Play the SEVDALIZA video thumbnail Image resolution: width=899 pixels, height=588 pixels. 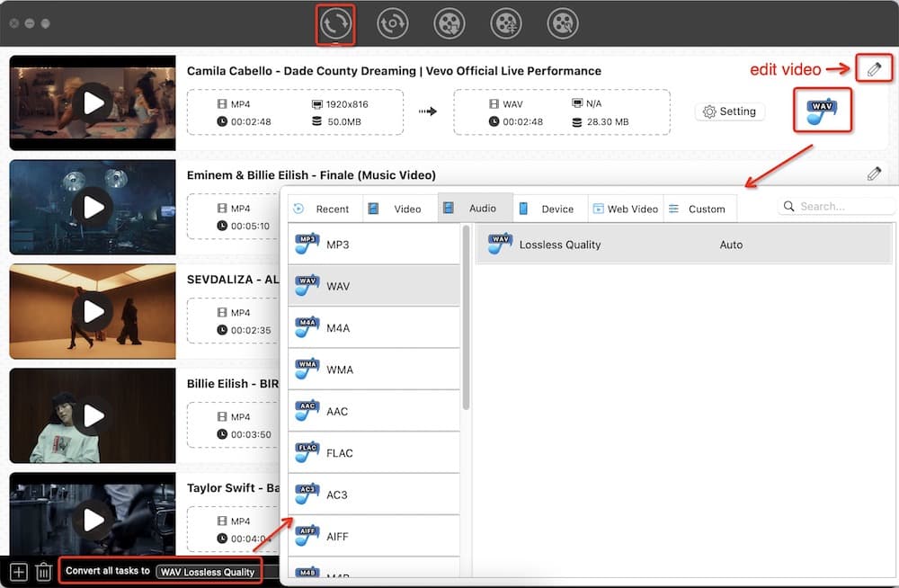click(x=93, y=311)
